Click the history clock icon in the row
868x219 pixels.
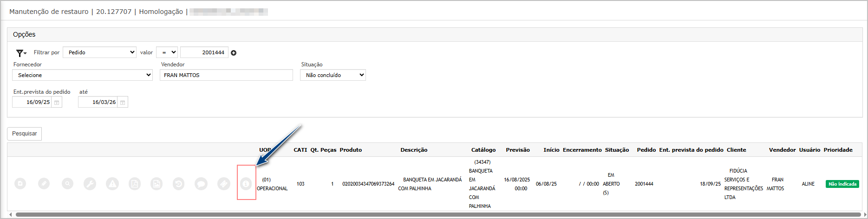click(178, 184)
